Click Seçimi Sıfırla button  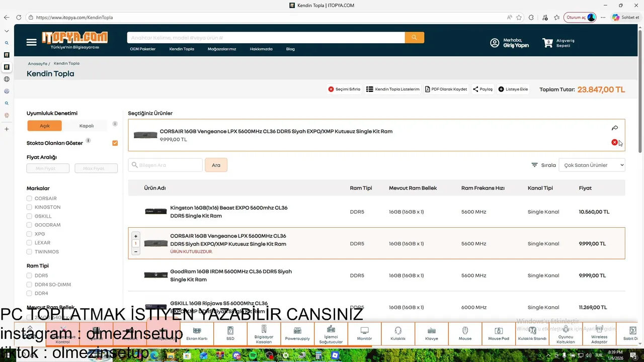click(345, 89)
